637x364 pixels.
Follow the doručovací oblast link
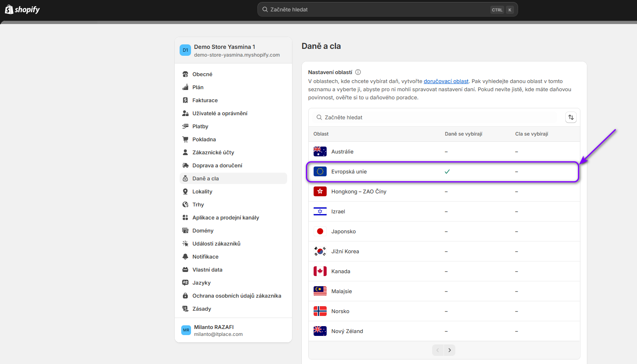(446, 81)
